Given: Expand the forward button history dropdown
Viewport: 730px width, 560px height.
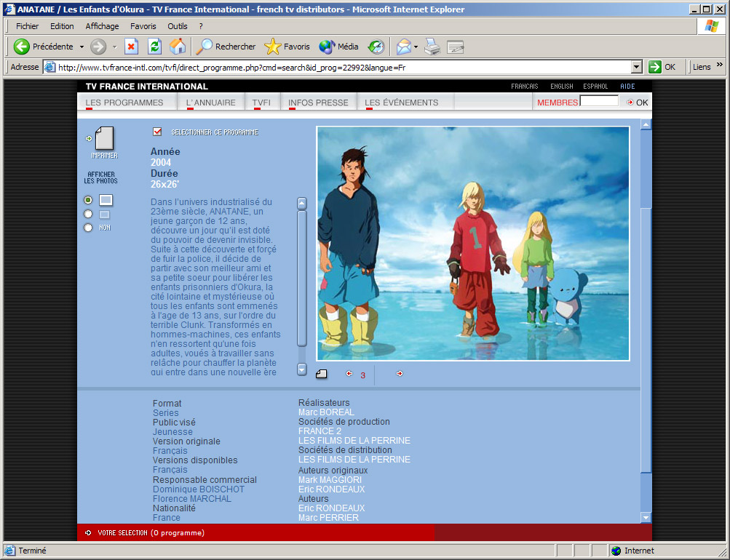Looking at the screenshot, I should point(114,47).
